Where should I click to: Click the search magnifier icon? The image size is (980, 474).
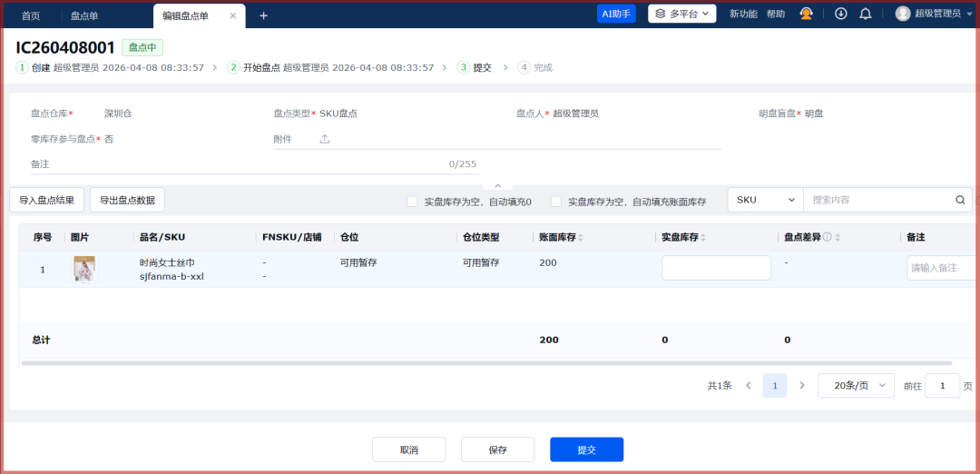(x=960, y=200)
